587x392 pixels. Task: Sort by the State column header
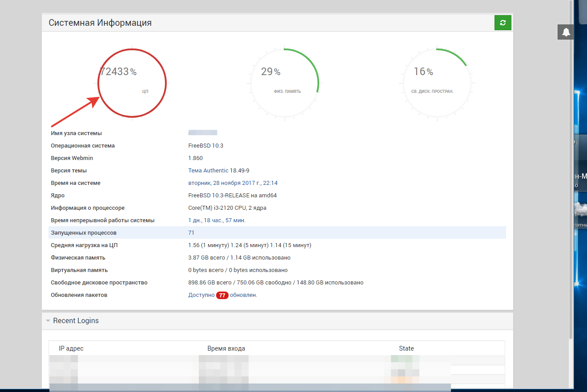406,348
